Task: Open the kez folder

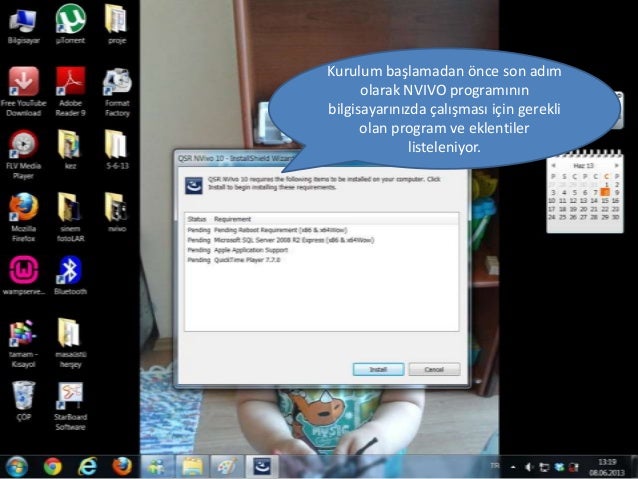Action: [70, 150]
